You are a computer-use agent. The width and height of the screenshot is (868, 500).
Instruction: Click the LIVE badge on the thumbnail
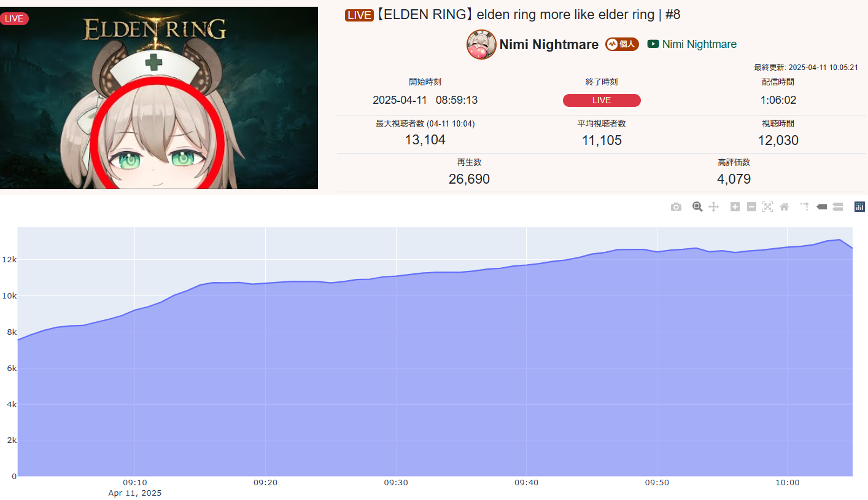(14, 18)
